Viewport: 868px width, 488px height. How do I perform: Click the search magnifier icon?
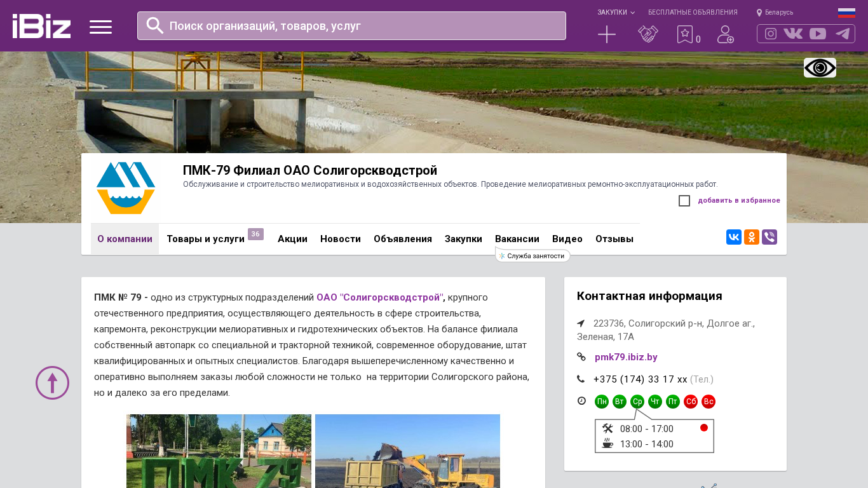tap(155, 25)
